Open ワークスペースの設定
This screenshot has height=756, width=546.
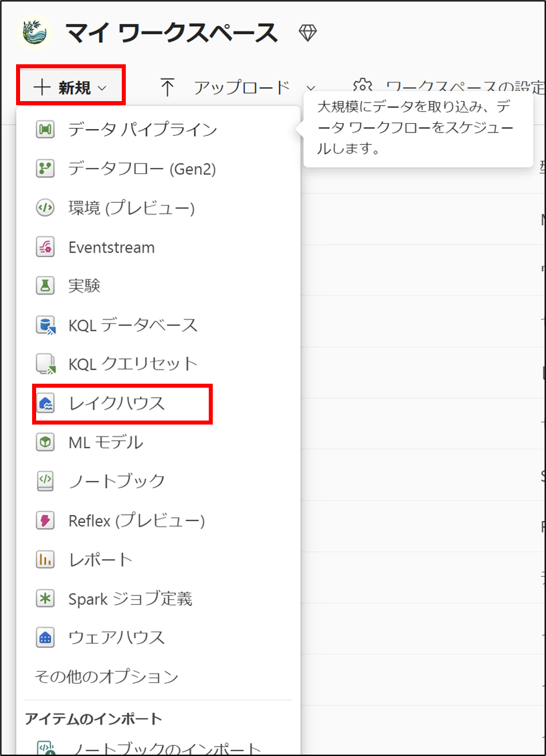coord(465,87)
